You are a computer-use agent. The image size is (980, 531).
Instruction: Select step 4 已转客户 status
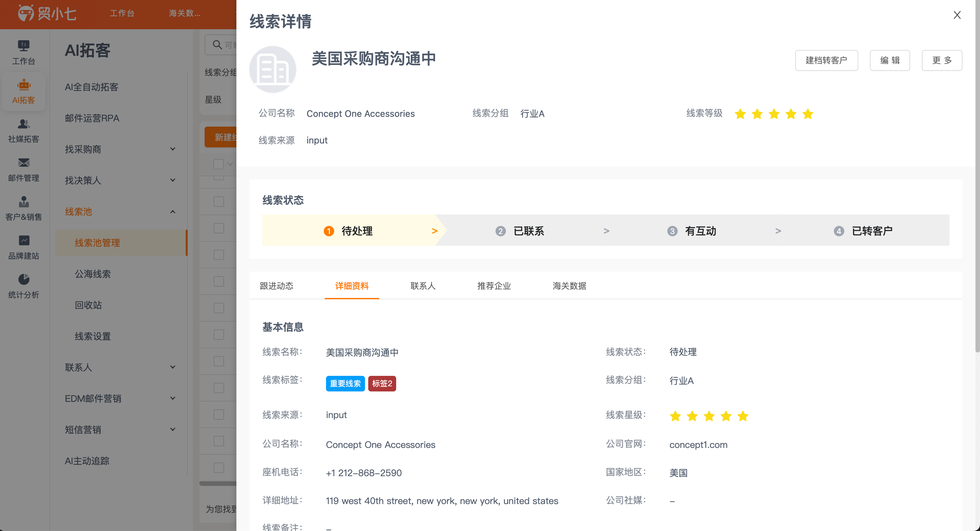point(863,230)
